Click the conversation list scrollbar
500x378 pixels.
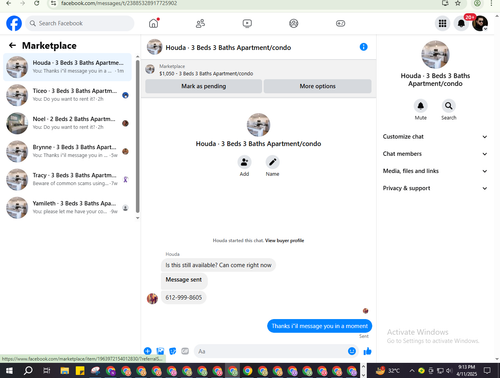pyautogui.click(x=137, y=137)
